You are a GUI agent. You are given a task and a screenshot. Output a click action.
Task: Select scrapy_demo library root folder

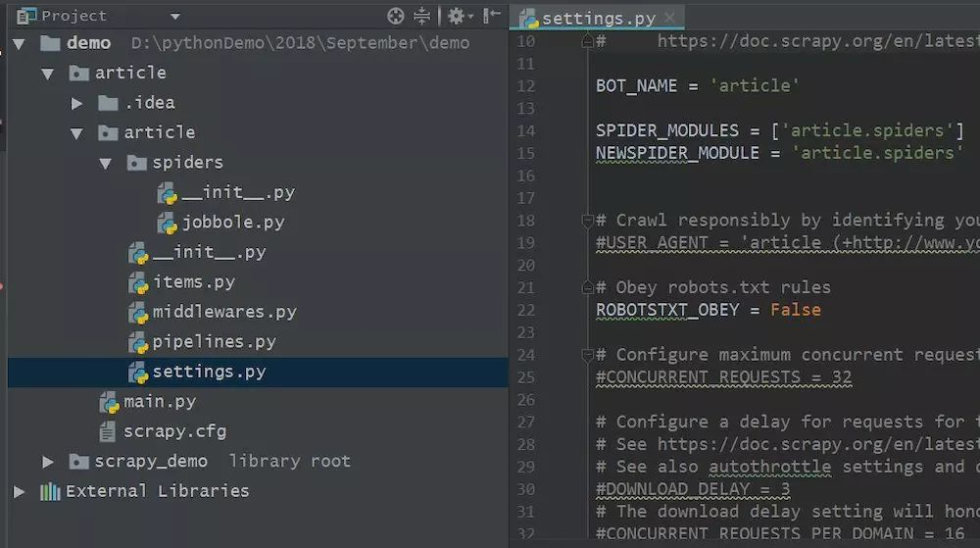click(151, 461)
